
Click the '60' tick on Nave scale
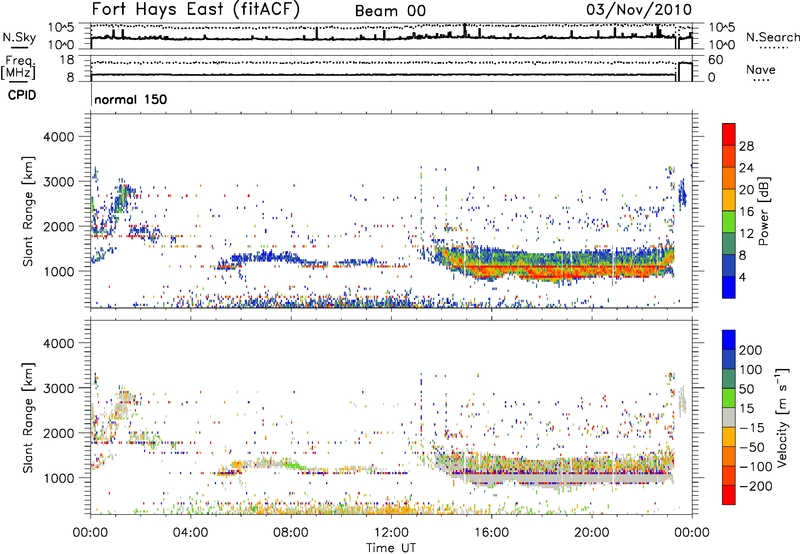tap(715, 60)
